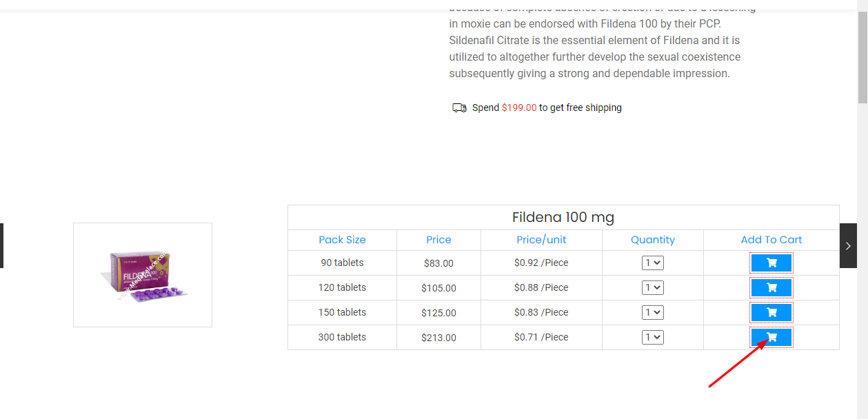Expand quantity selector for 120 tablets
This screenshot has width=868, height=419.
tap(652, 287)
